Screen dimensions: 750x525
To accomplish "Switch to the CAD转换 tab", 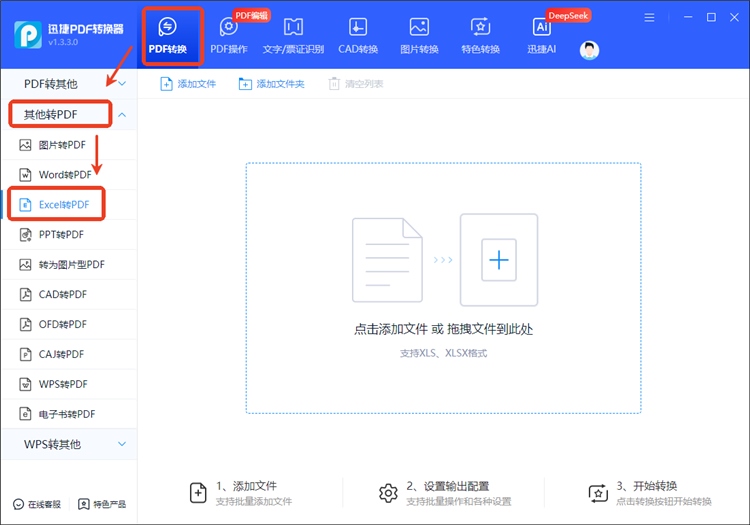I will [x=358, y=36].
